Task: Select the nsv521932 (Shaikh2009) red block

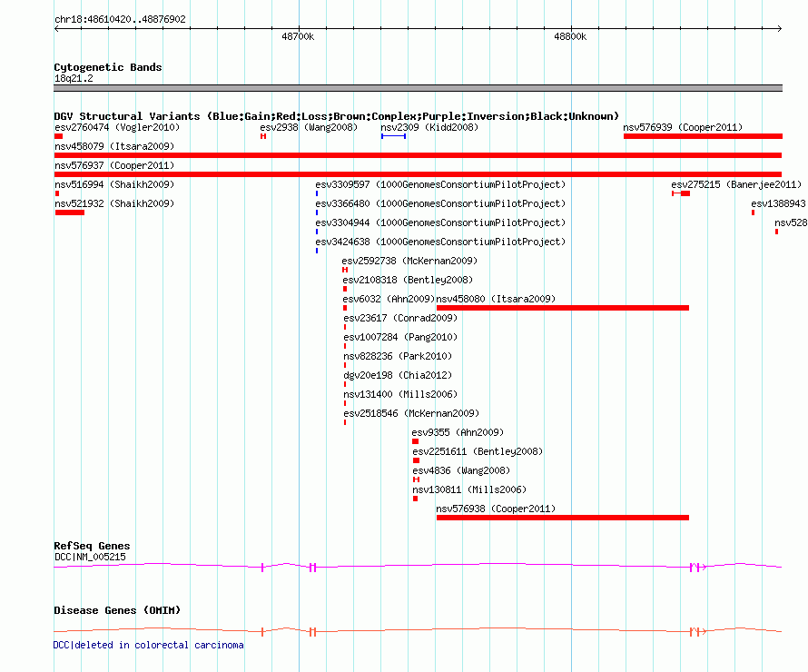Action: pyautogui.click(x=70, y=212)
